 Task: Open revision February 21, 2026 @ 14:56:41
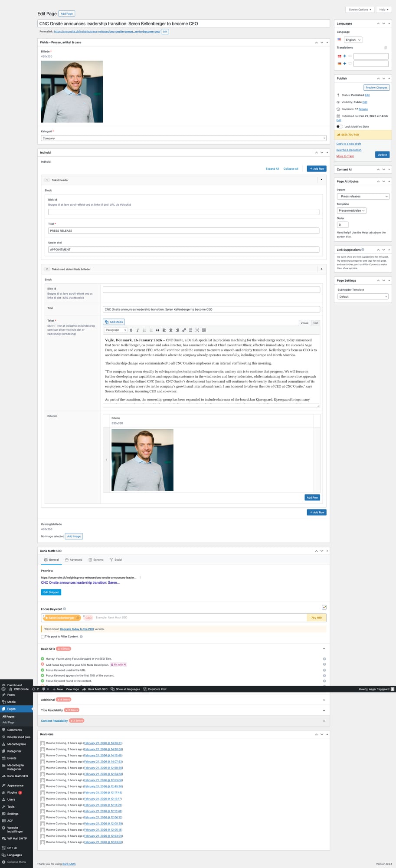click(103, 743)
